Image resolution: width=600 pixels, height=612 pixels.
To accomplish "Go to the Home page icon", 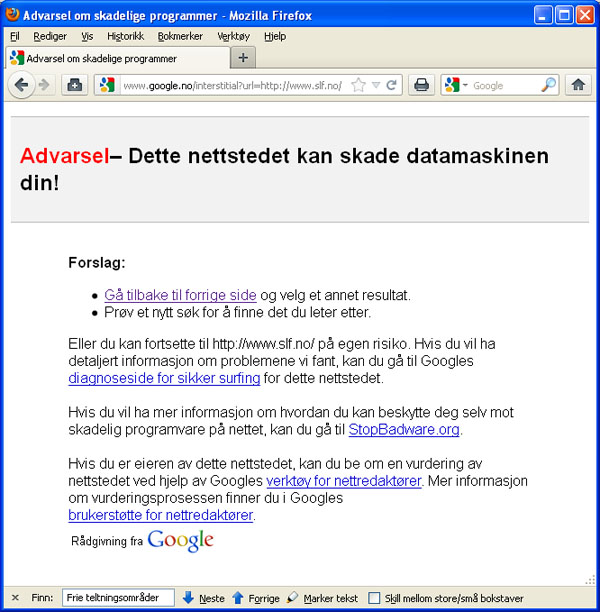I will [x=578, y=85].
